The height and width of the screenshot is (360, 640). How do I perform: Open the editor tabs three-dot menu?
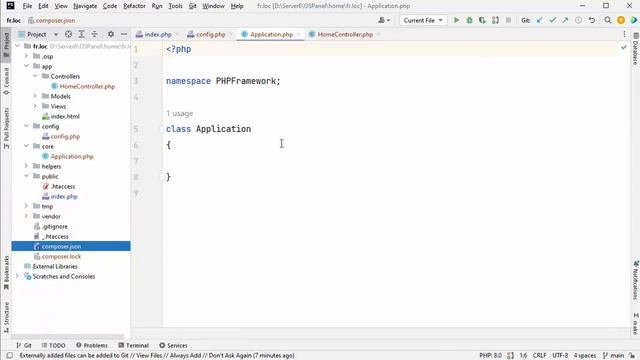click(624, 34)
